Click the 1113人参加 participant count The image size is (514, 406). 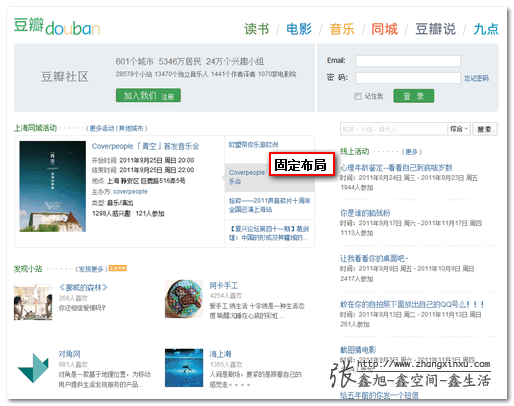357,233
